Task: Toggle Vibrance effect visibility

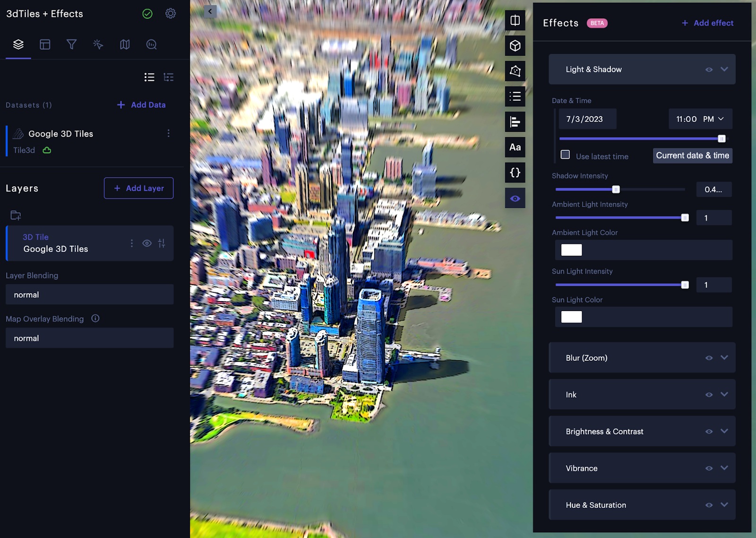Action: coord(709,469)
